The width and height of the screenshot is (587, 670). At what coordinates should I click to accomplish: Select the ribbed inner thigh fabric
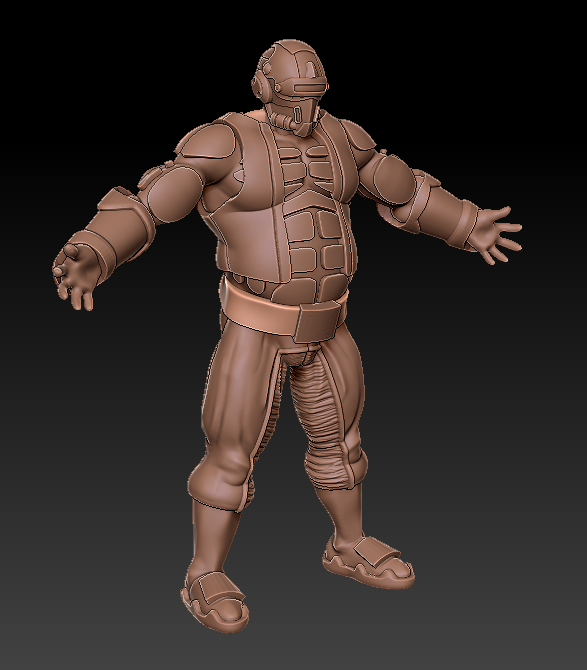[320, 423]
